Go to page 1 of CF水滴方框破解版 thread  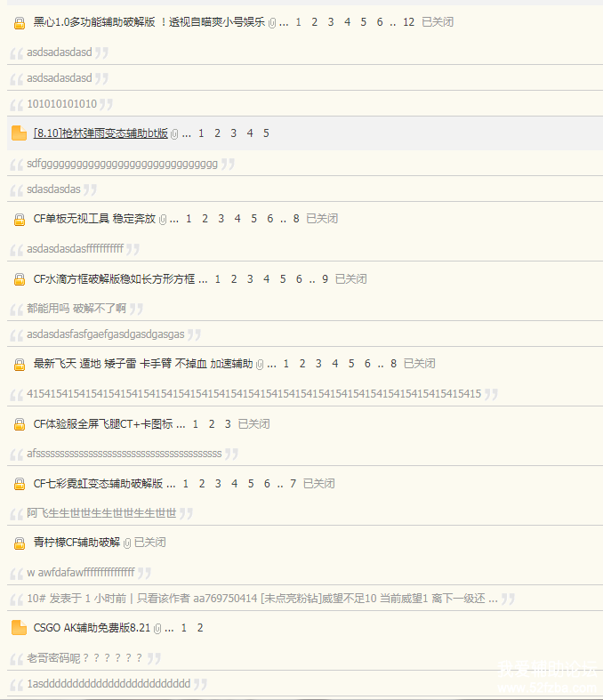coord(218,279)
